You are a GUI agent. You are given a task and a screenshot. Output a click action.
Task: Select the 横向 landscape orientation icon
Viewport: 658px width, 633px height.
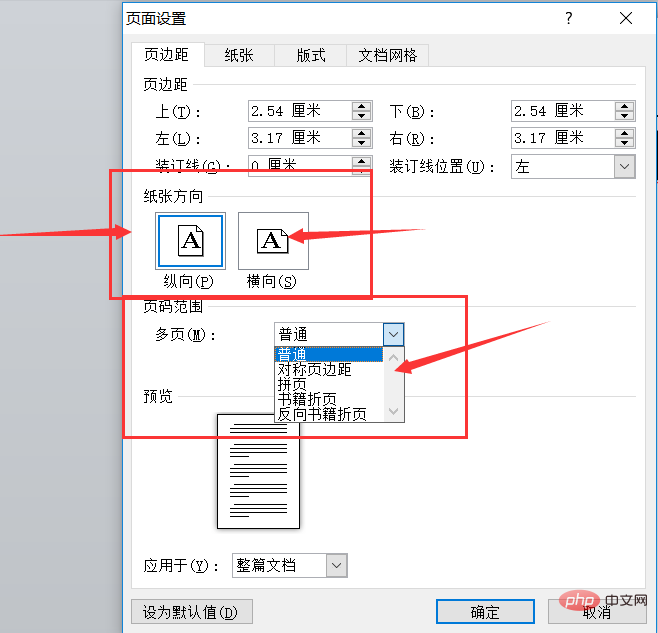[273, 241]
